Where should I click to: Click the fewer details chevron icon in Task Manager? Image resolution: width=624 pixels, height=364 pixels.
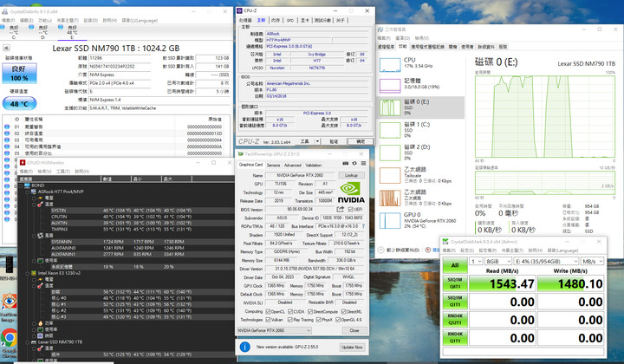coord(380,250)
